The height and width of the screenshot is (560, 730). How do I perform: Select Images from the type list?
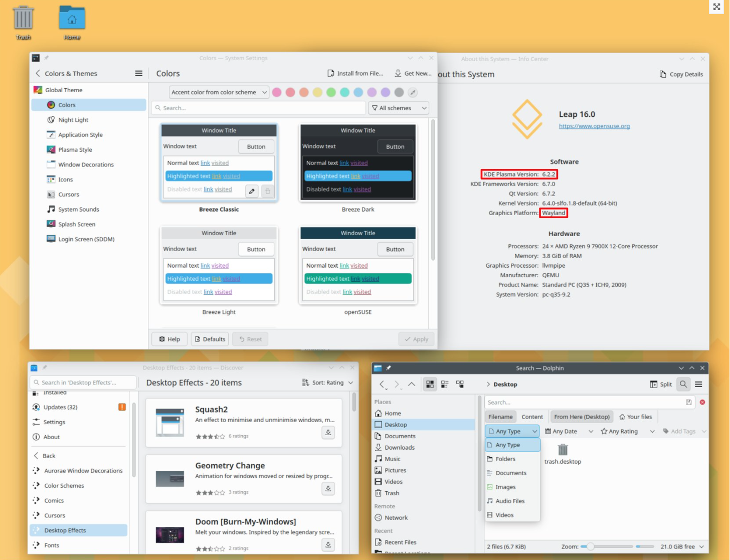coord(505,487)
